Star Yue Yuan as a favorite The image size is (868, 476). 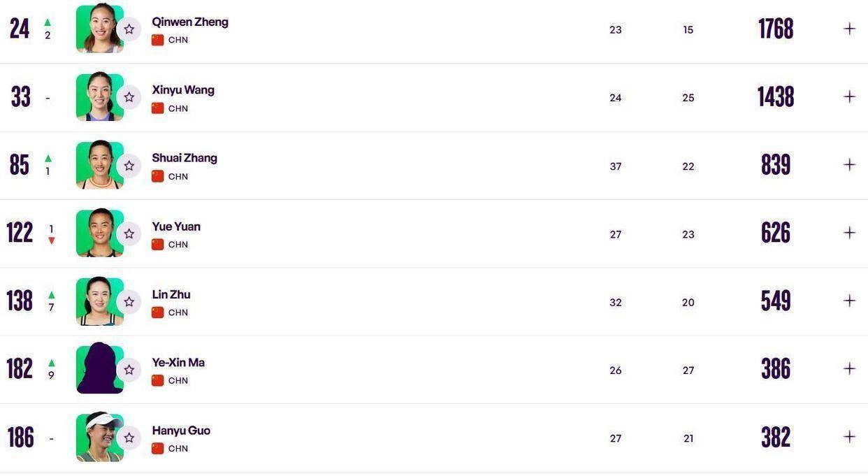click(129, 233)
